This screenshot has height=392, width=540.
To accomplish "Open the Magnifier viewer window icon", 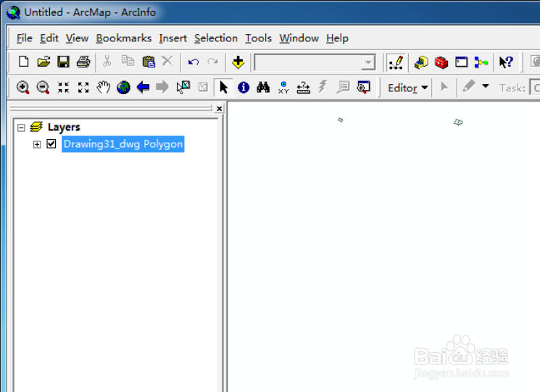I will [x=364, y=88].
